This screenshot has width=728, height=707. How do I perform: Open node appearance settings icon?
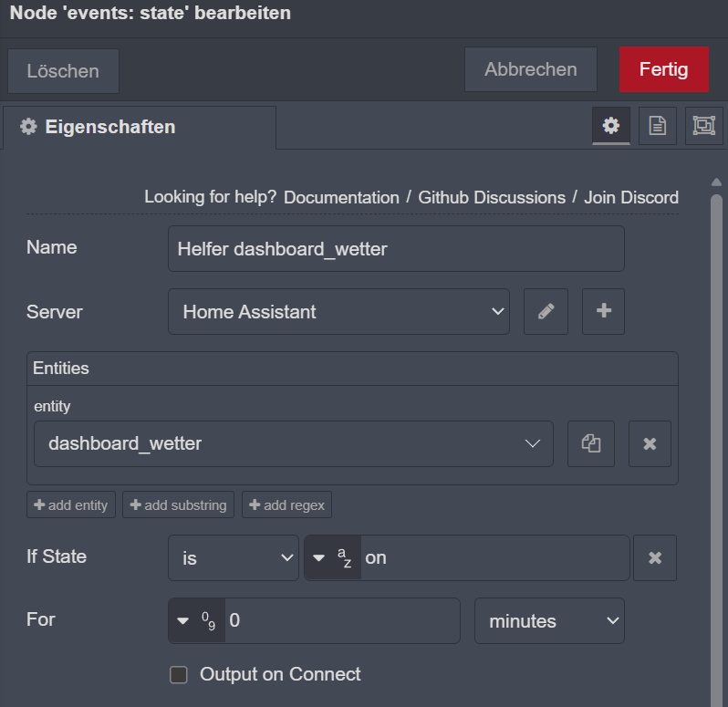pos(703,126)
